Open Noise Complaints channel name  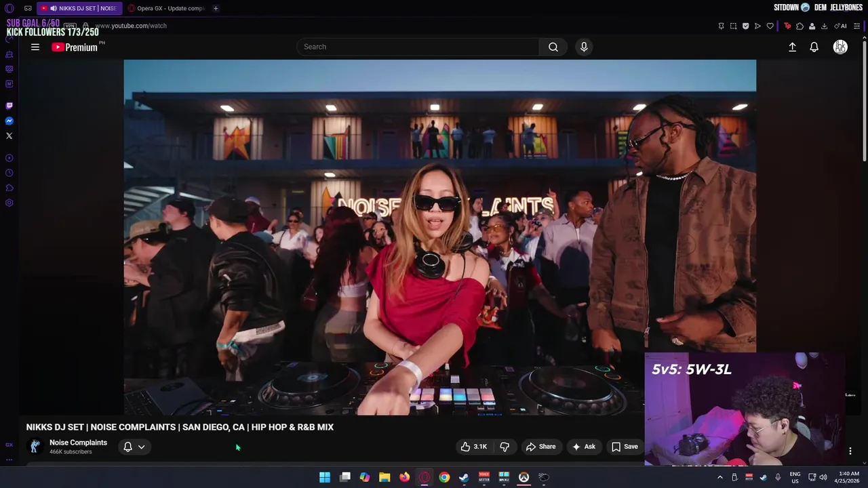(78, 443)
